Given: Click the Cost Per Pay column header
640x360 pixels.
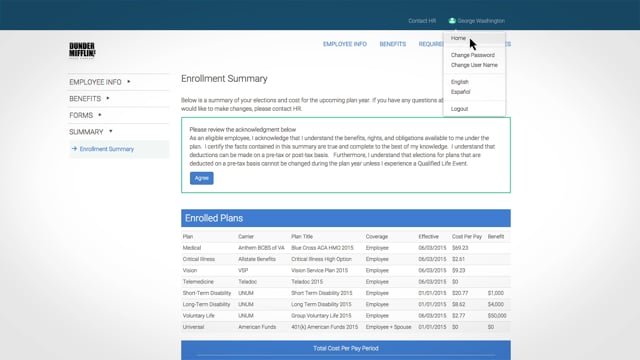Looking at the screenshot, I should [x=467, y=236].
